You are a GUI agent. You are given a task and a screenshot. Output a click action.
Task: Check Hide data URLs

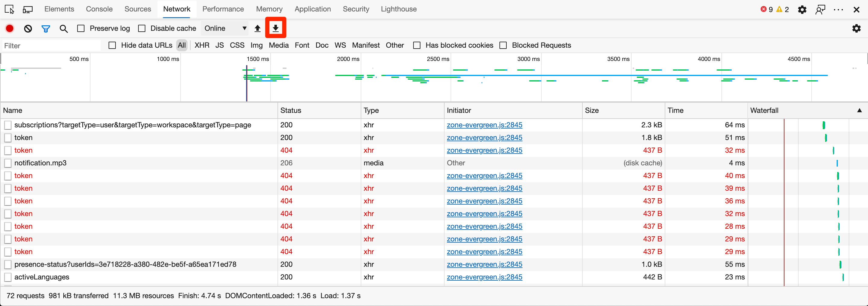point(112,45)
